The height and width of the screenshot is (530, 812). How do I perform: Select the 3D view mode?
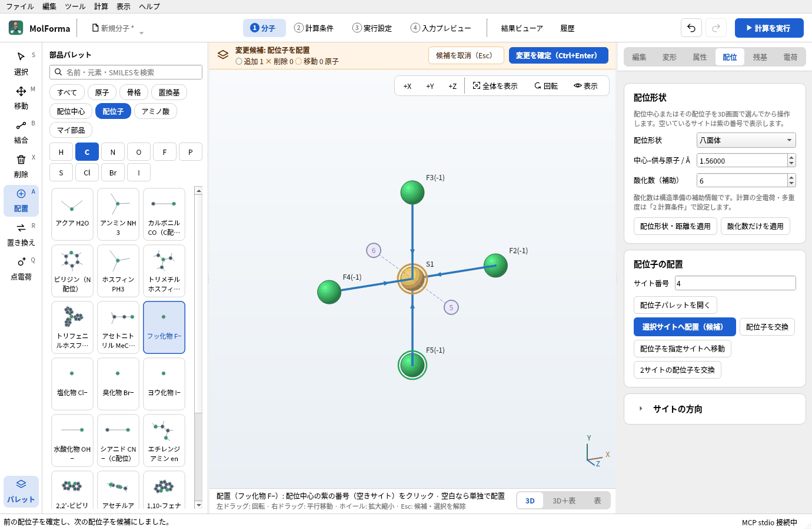(530, 501)
